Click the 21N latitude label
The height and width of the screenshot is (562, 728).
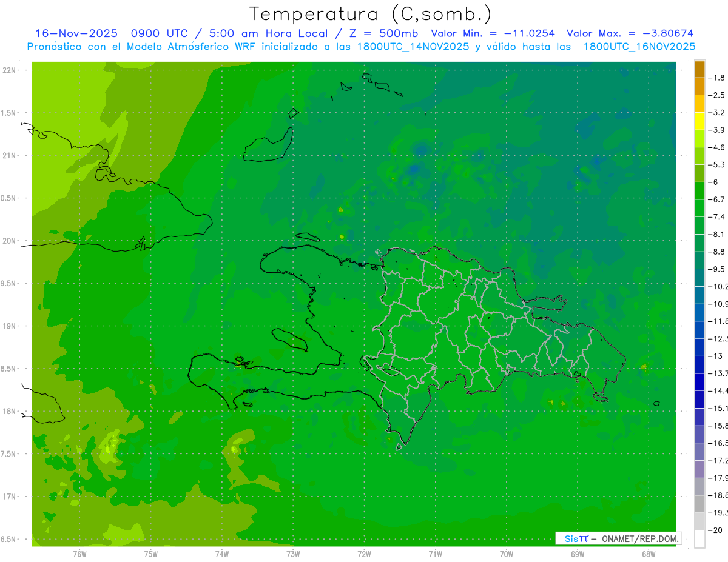(x=10, y=156)
